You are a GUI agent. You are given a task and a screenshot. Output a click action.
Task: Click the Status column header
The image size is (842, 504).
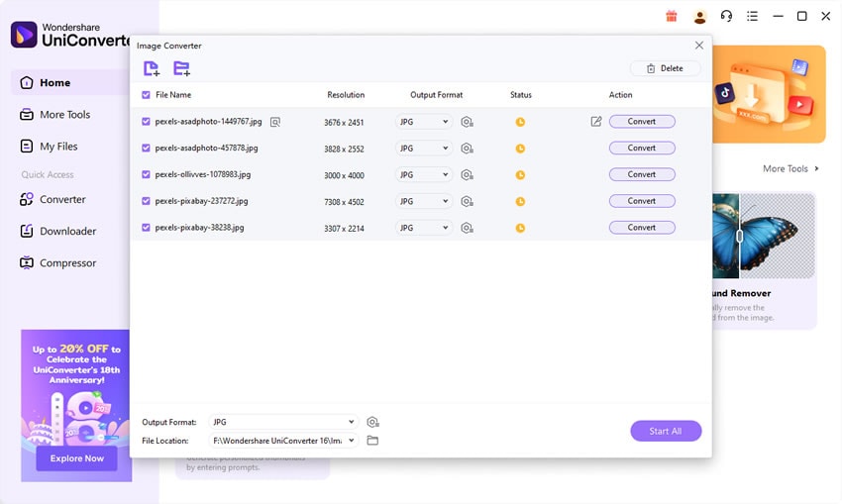click(x=520, y=95)
